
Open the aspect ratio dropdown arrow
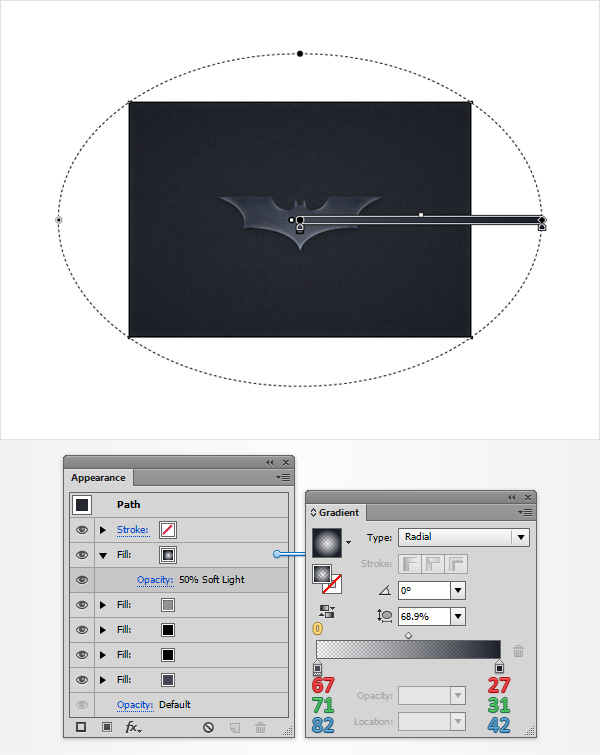pos(458,616)
